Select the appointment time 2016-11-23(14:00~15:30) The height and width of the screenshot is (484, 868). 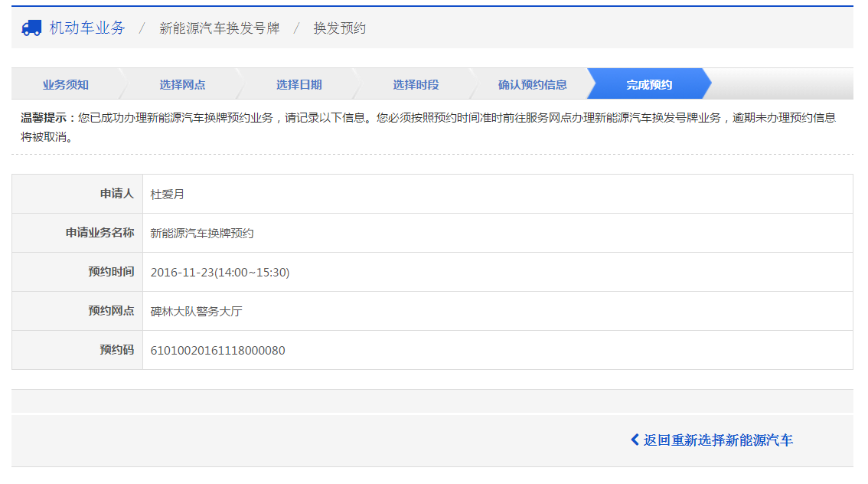point(220,273)
